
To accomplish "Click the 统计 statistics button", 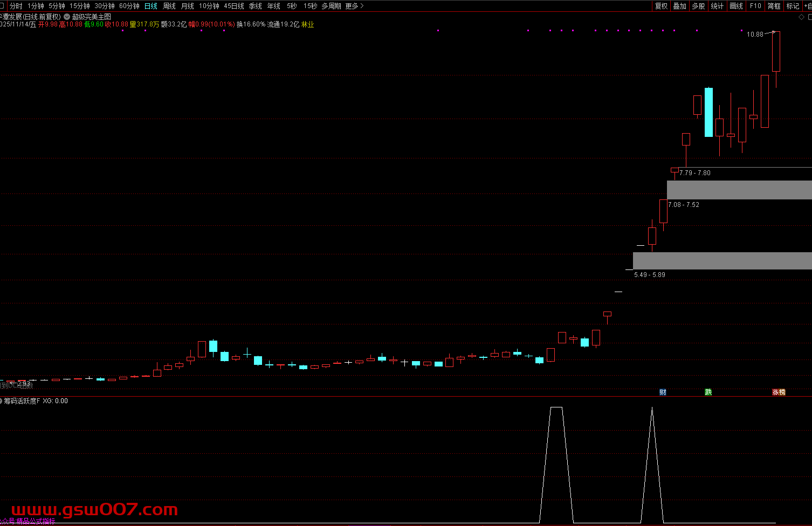I will tap(717, 6).
